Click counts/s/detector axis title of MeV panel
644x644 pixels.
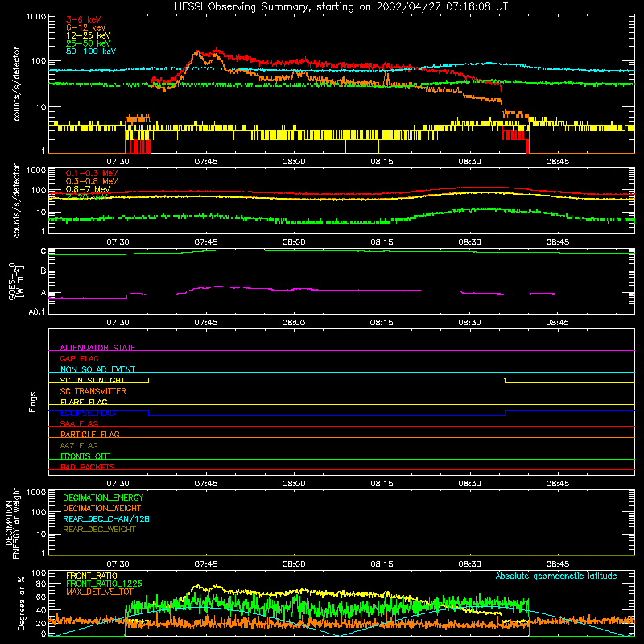pyautogui.click(x=16, y=200)
